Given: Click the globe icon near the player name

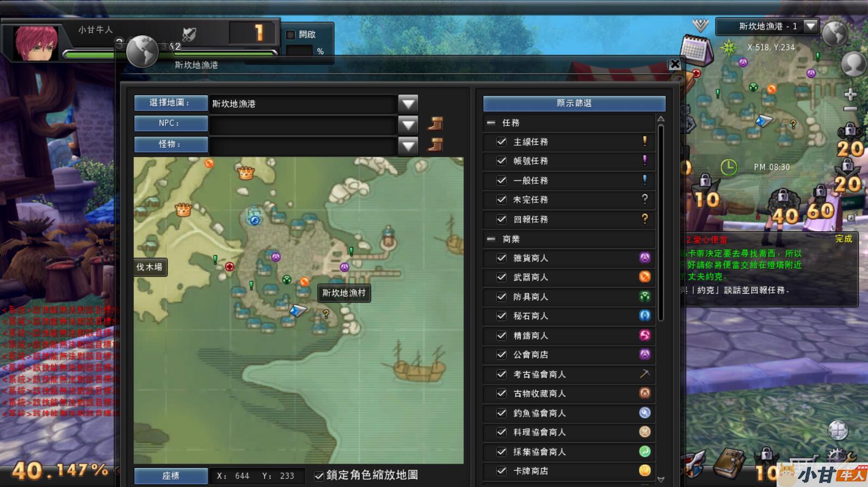Looking at the screenshot, I should coord(142,51).
